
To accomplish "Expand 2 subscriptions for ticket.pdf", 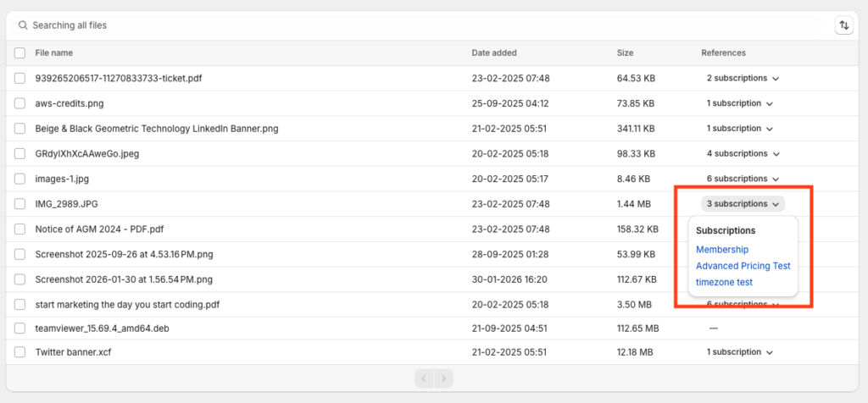I will point(743,78).
